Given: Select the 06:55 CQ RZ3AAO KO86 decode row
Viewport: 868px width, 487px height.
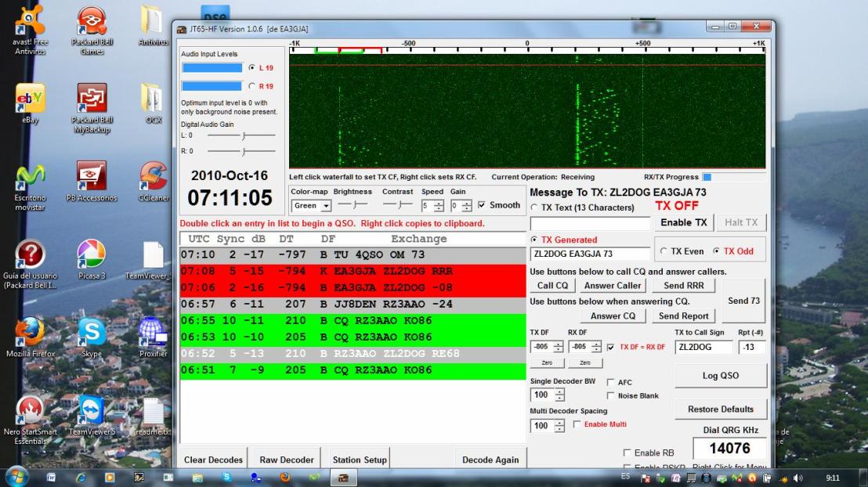Looking at the screenshot, I should 353,320.
